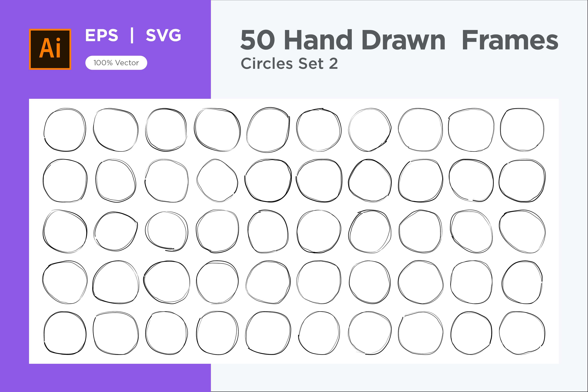Viewport: 588px width, 392px height.
Task: Click the "Circles Set 2" subtitle
Action: pyautogui.click(x=289, y=64)
